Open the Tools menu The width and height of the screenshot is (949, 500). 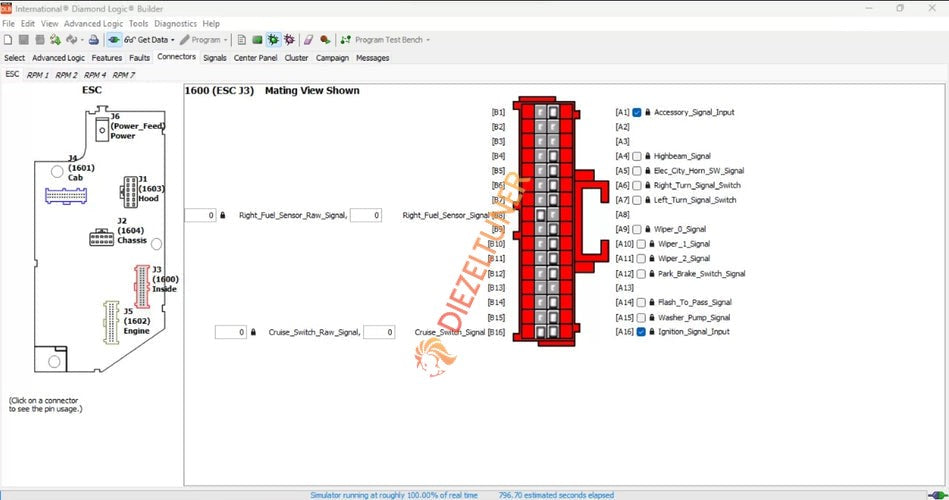(139, 24)
